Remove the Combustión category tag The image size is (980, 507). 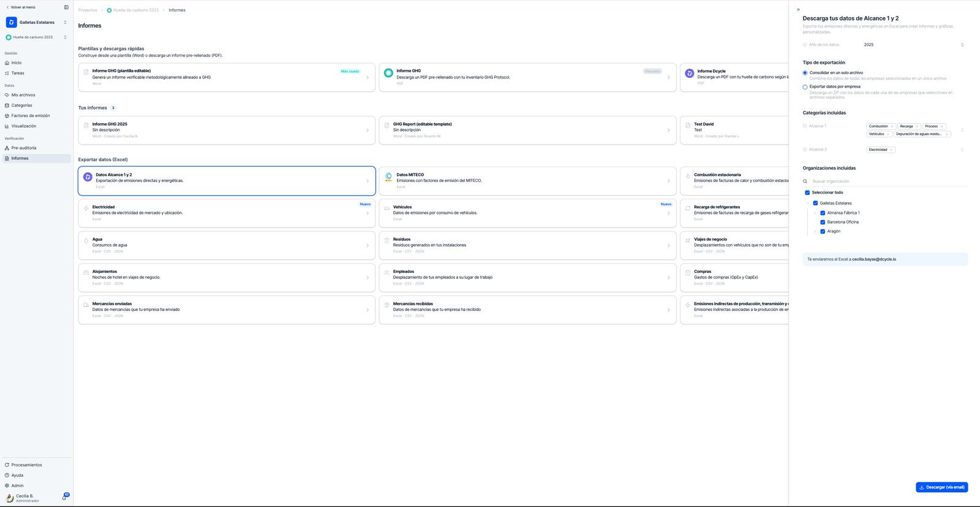[892, 126]
